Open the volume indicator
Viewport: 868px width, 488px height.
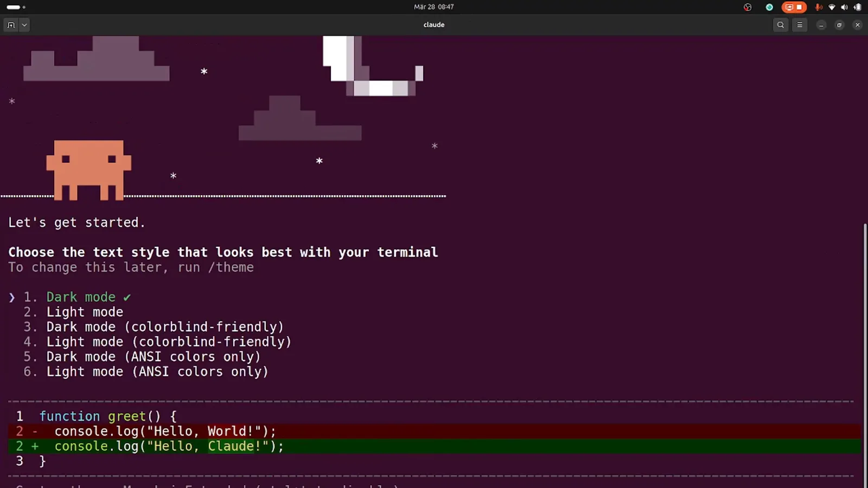844,7
